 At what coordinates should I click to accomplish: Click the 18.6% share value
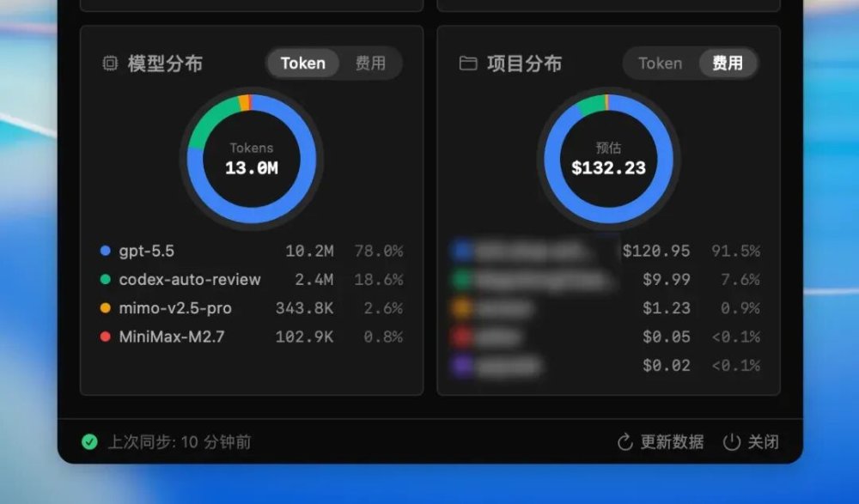click(x=379, y=279)
